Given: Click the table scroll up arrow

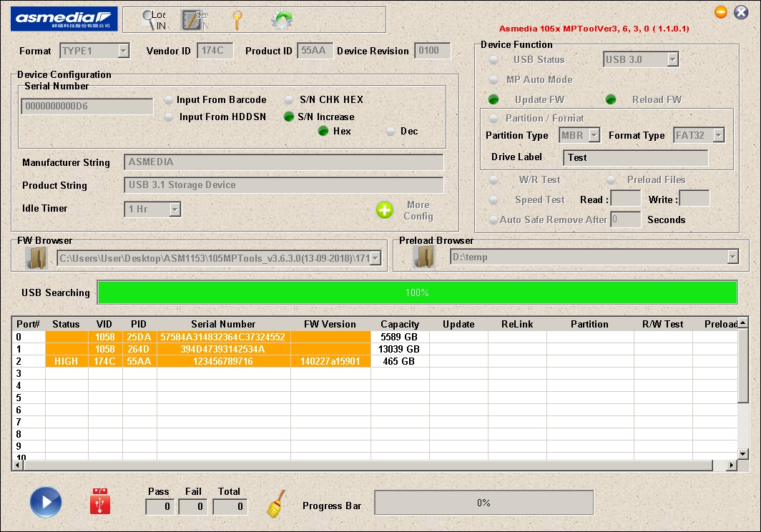Looking at the screenshot, I should (x=742, y=322).
